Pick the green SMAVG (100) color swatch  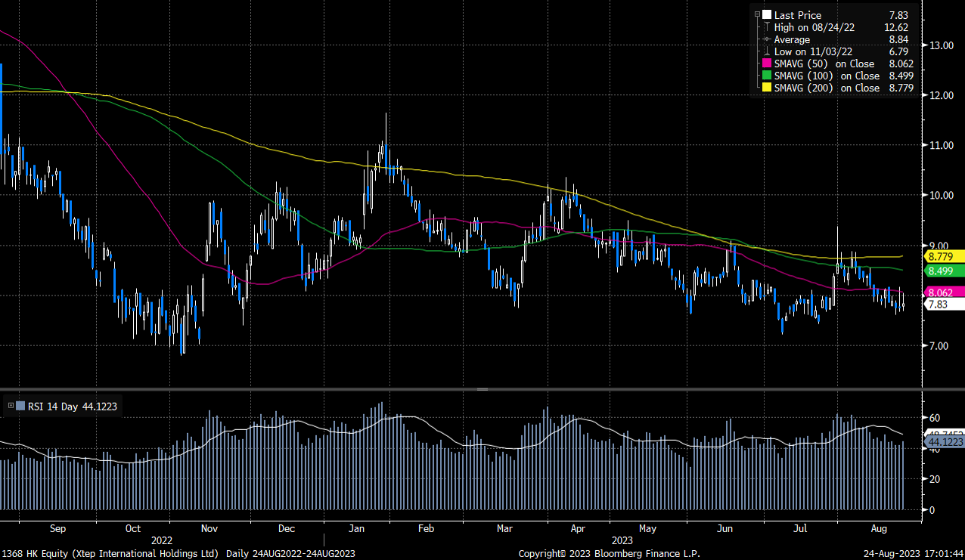766,76
